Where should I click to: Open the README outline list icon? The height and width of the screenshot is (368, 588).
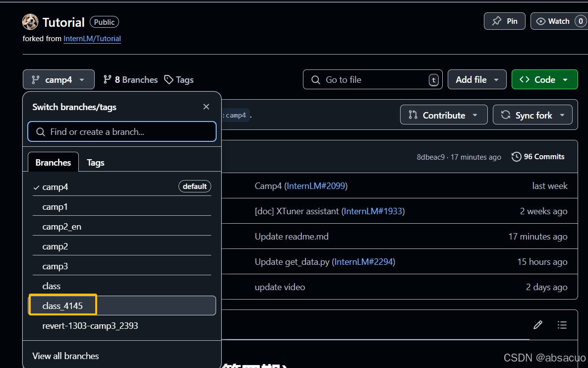(x=562, y=325)
